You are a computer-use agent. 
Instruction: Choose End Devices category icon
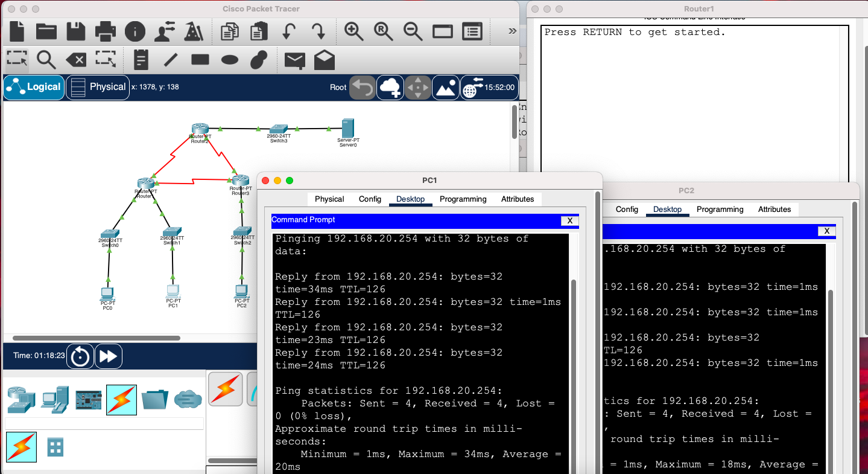pos(55,400)
